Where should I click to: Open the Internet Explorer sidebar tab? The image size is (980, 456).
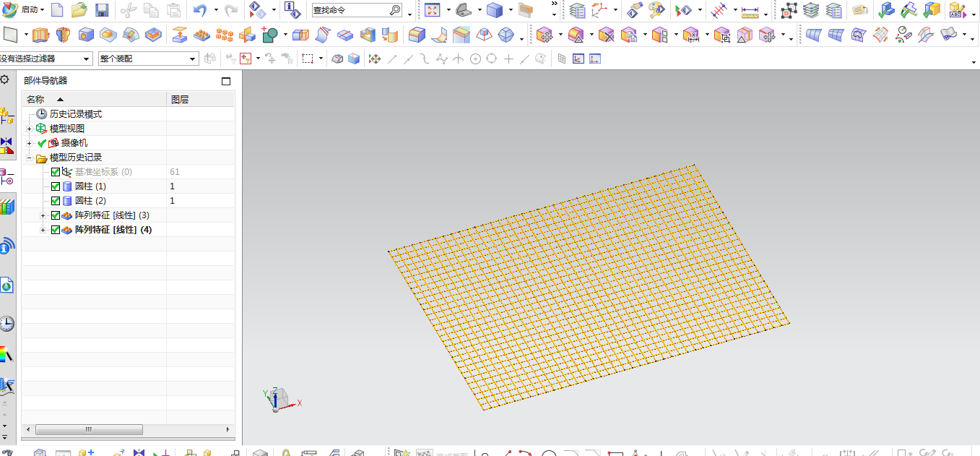[6, 285]
